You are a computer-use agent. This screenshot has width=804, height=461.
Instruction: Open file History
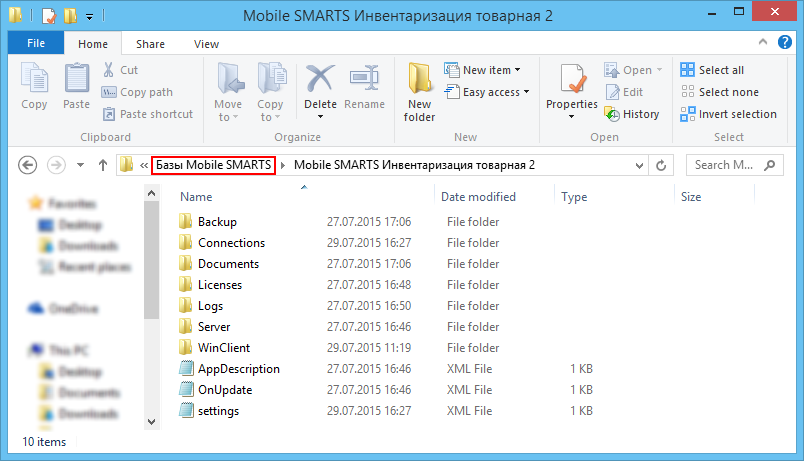click(x=632, y=114)
